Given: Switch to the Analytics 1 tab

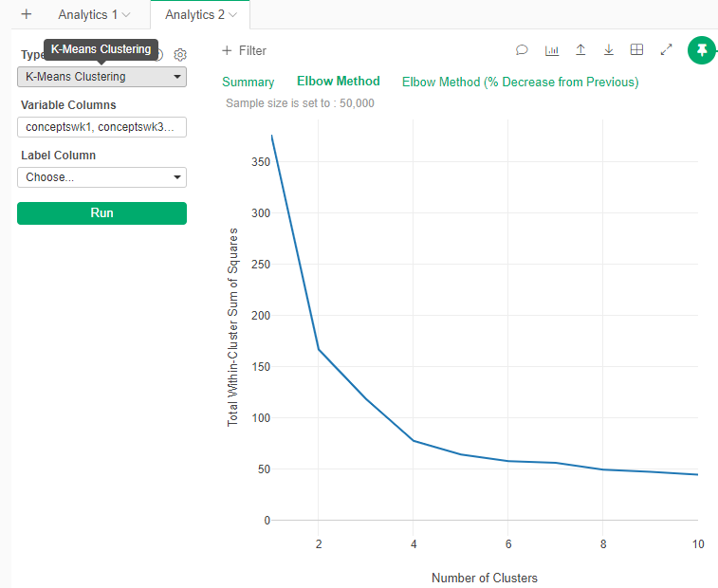Looking at the screenshot, I should coord(87,15).
